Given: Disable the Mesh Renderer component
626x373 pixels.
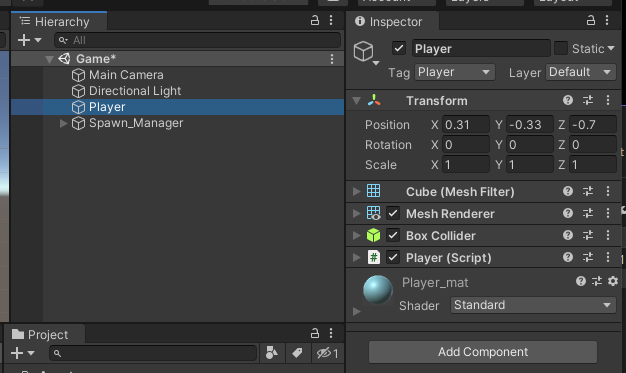Looking at the screenshot, I should point(393,213).
